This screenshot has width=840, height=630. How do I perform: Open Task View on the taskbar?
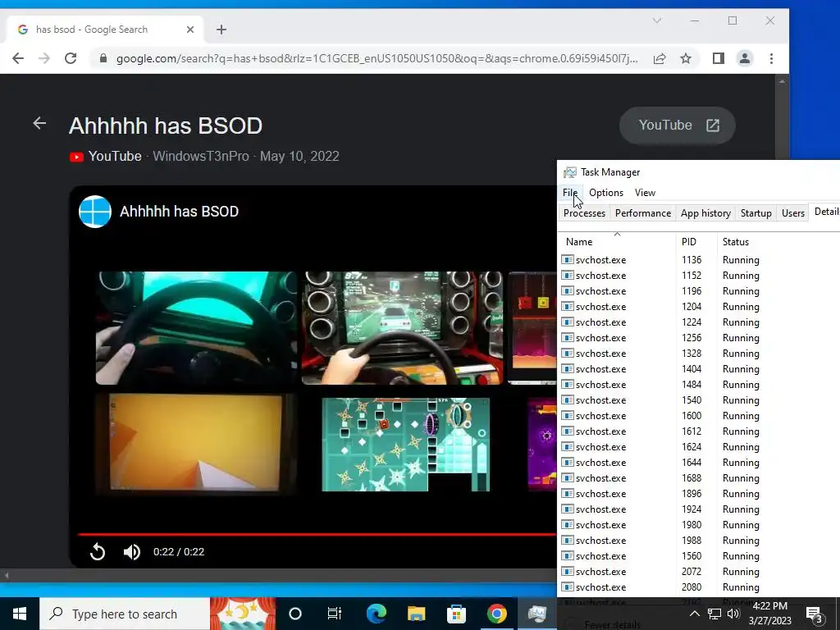pyautogui.click(x=335, y=614)
